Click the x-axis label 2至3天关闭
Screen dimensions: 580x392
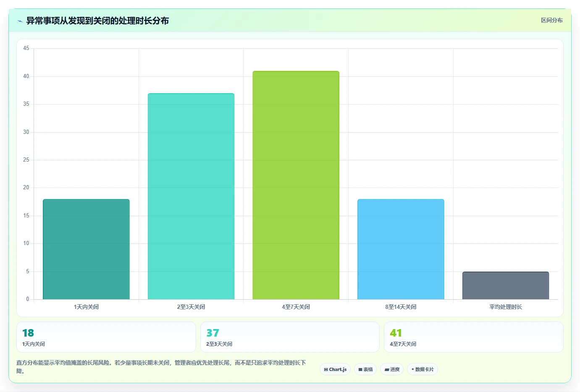coord(191,307)
